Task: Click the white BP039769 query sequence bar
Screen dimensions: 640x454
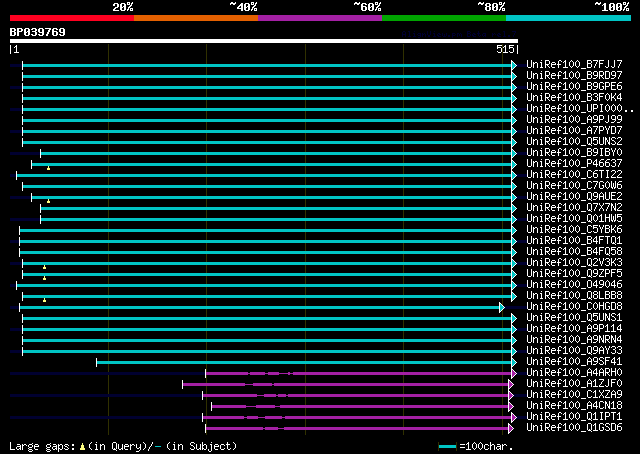Action: 264,41
